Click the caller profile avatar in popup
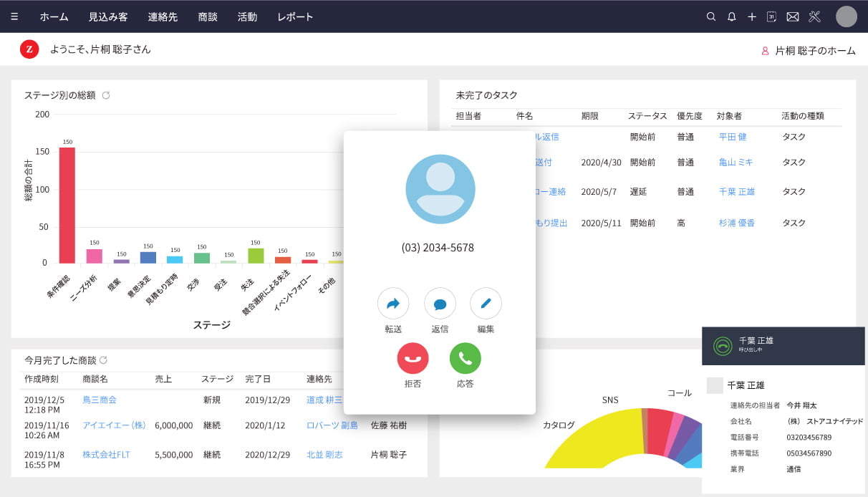The image size is (868, 497). [x=440, y=189]
